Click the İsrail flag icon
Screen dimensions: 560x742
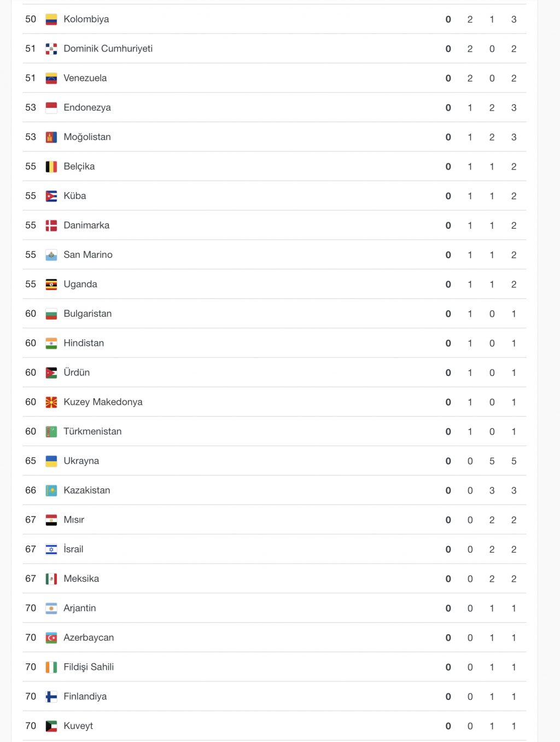click(51, 549)
